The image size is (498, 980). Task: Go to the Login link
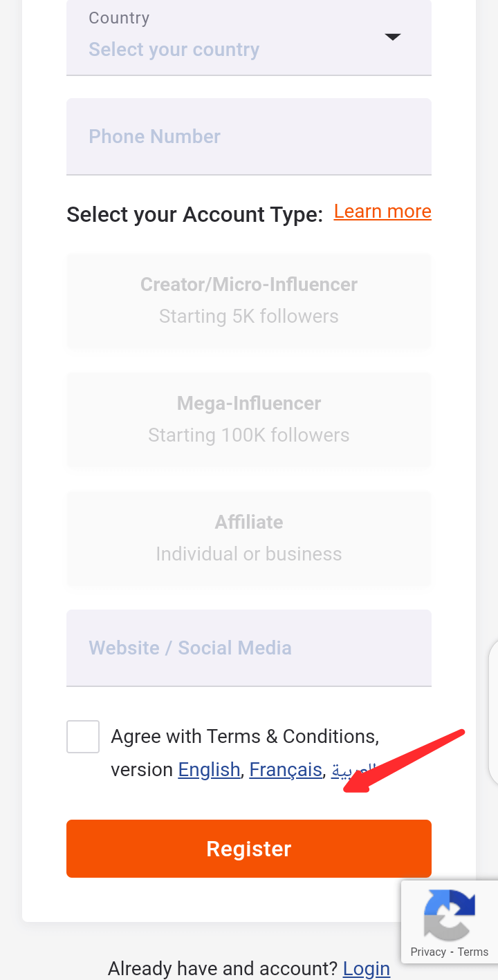click(366, 969)
